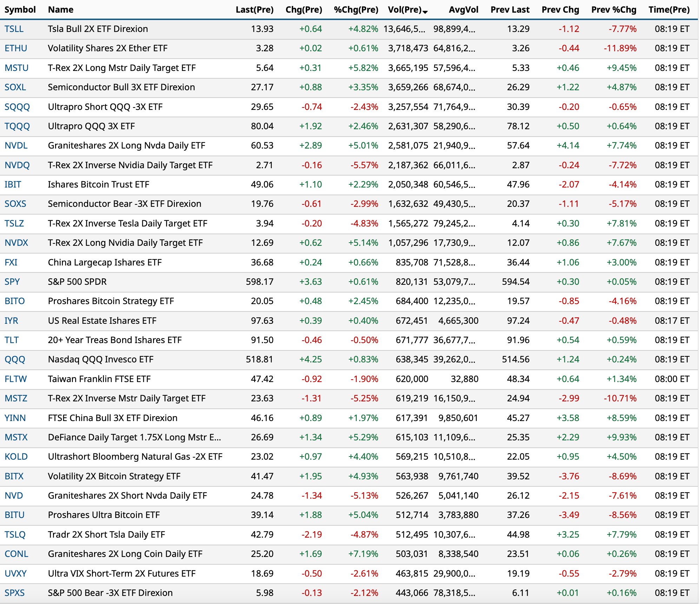Image resolution: width=700 pixels, height=604 pixels.
Task: Click the Prev %Chg column header
Action: pyautogui.click(x=613, y=10)
